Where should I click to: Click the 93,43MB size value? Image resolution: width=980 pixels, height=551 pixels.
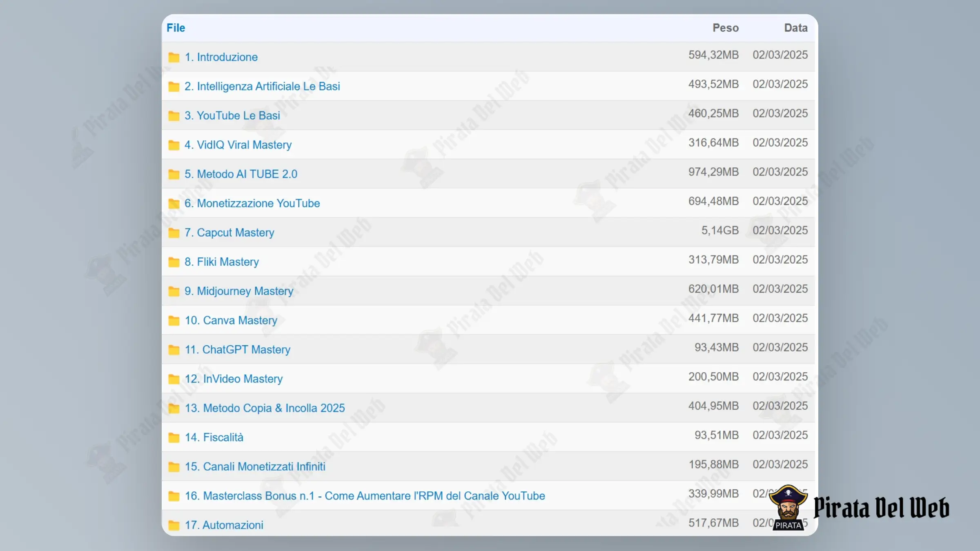[x=717, y=347]
